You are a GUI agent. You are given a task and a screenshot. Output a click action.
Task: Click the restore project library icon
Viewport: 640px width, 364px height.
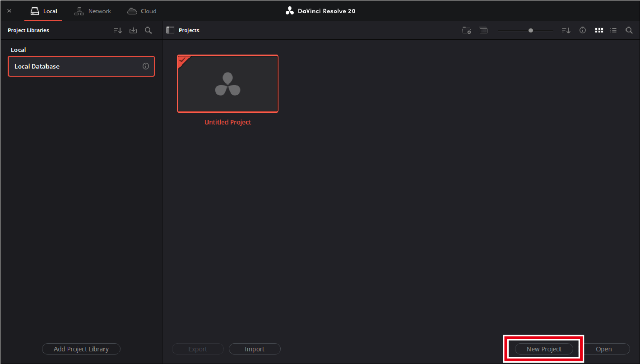coord(133,30)
